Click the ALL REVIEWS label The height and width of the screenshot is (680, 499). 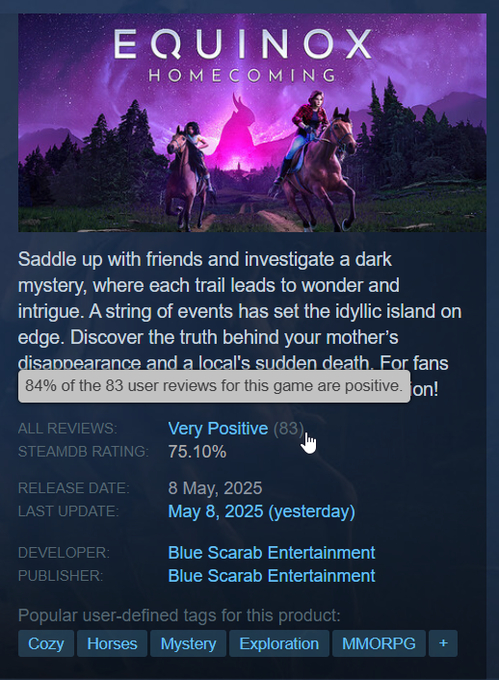(x=67, y=428)
